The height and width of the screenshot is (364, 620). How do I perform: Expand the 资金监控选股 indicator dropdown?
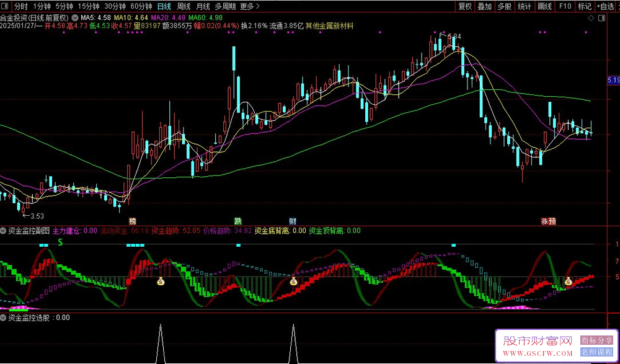click(x=3, y=317)
